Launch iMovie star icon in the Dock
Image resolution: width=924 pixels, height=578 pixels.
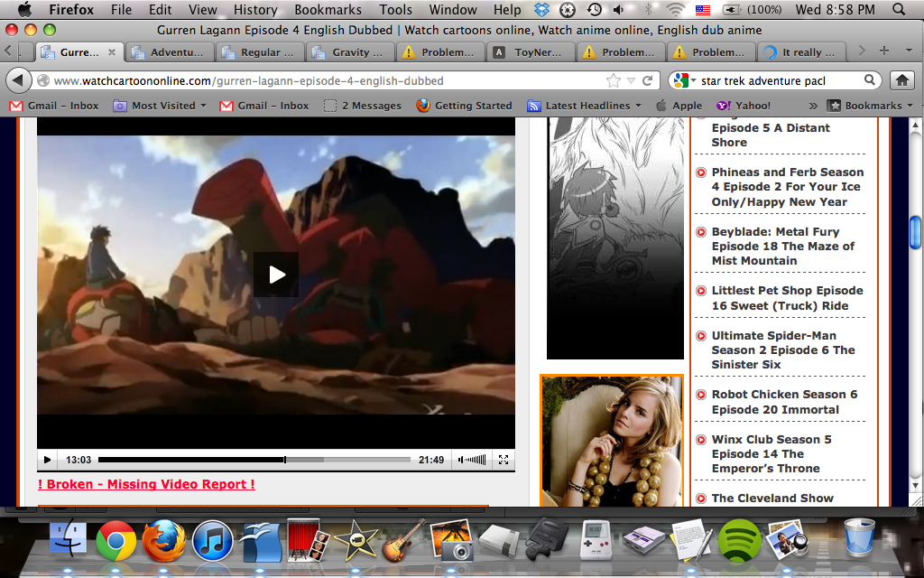356,539
